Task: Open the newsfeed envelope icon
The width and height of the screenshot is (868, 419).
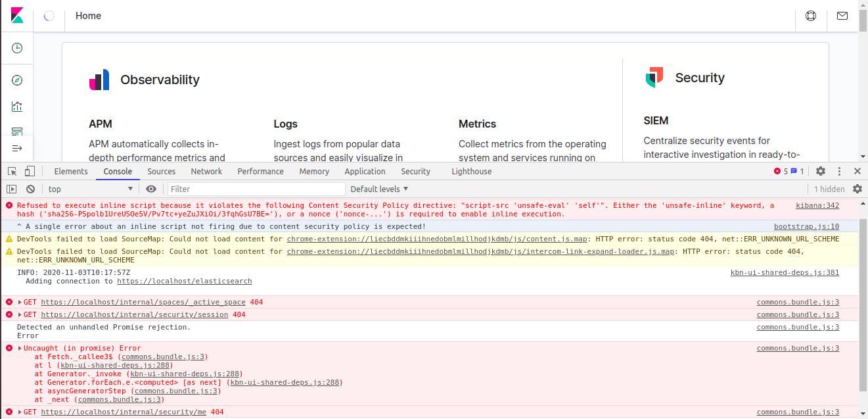Action: (842, 15)
